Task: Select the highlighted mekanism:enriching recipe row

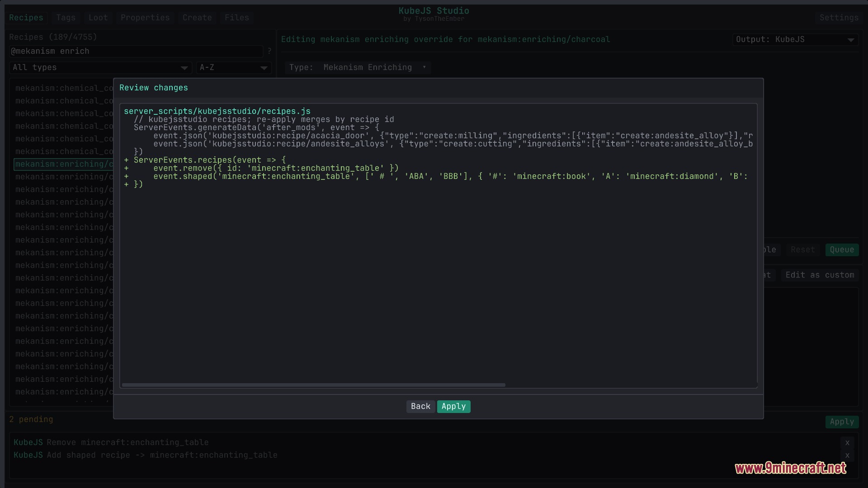Action: [64, 164]
